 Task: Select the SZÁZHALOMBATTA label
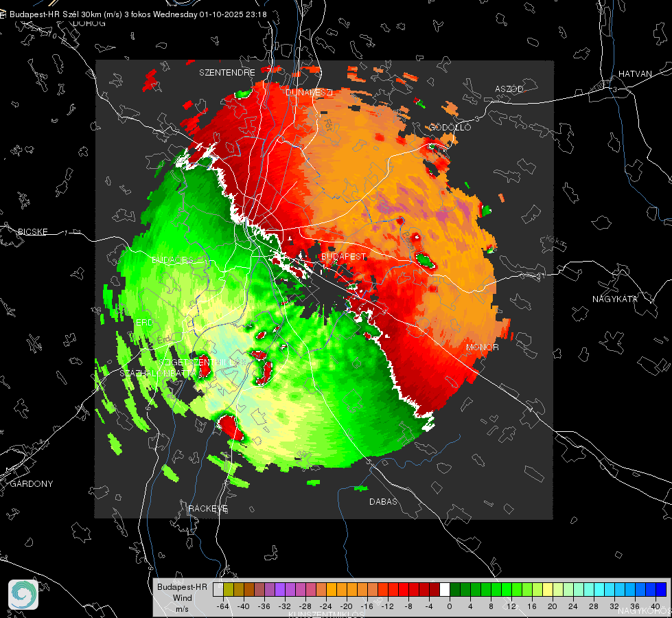158,373
